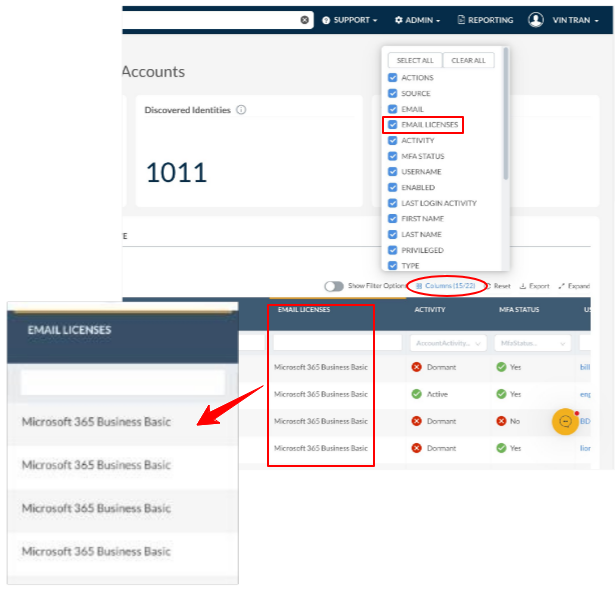Toggle the First Name column checkbox

click(393, 219)
